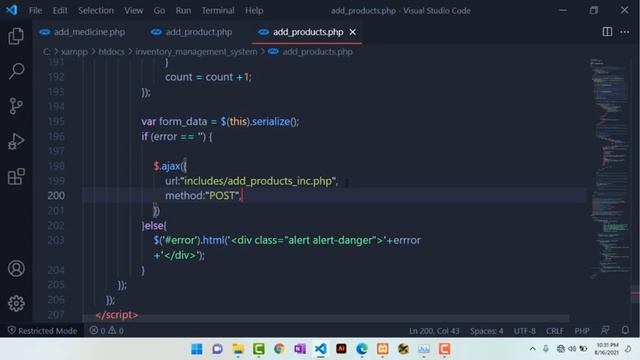The height and width of the screenshot is (360, 640).
Task: Open Run and Debug view
Action: pos(16,141)
